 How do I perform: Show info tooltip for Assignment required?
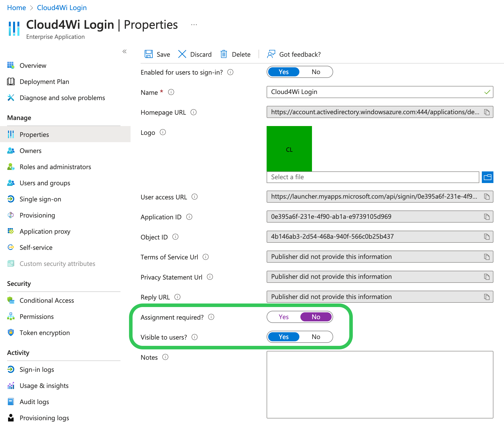coord(211,317)
